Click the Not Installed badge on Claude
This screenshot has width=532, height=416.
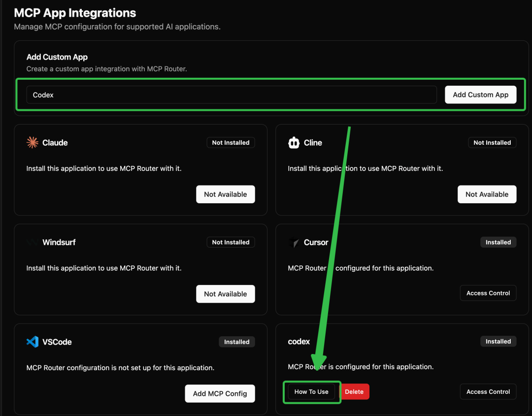pos(231,143)
